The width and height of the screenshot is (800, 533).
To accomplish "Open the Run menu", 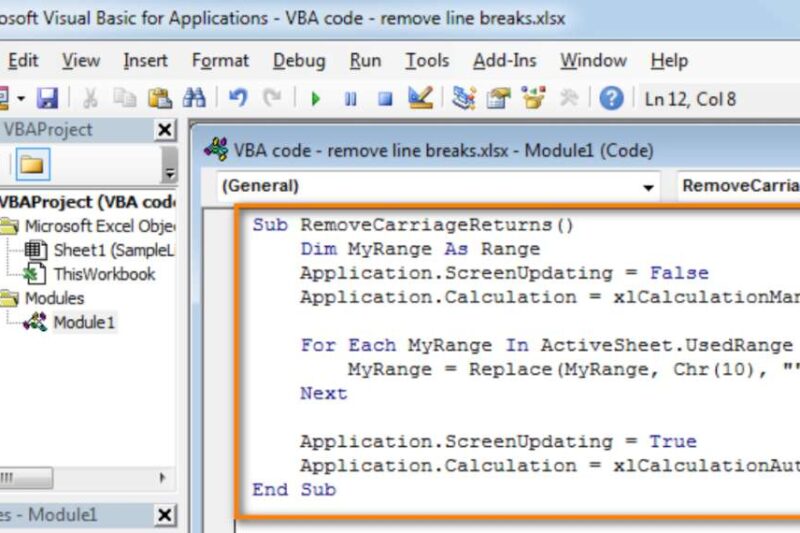I will coord(365,61).
